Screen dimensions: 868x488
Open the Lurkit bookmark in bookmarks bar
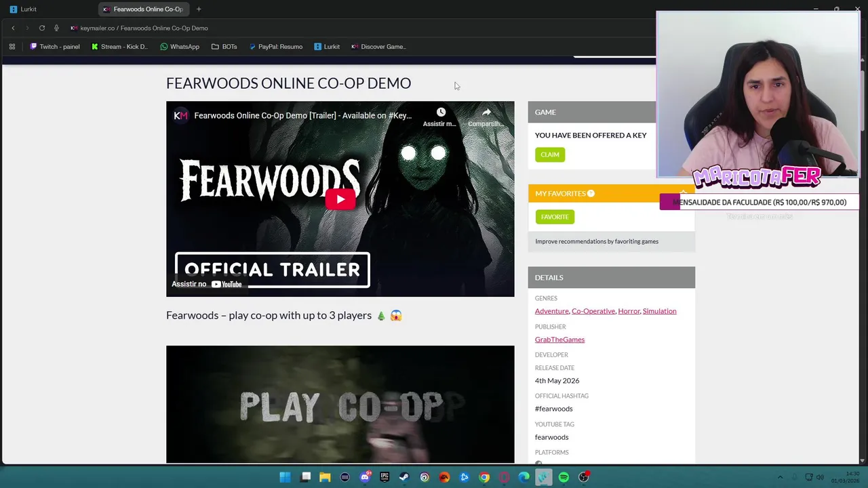pyautogui.click(x=327, y=47)
